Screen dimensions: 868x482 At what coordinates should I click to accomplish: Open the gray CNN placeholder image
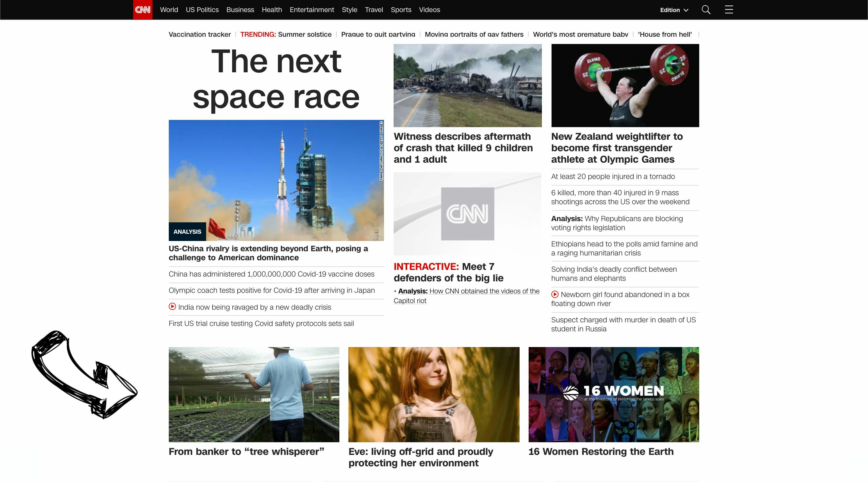click(467, 214)
